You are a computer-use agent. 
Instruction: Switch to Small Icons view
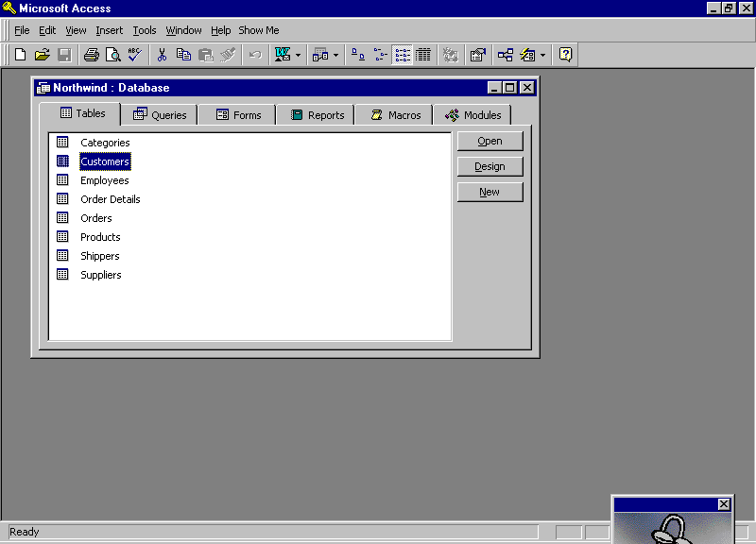pos(380,55)
